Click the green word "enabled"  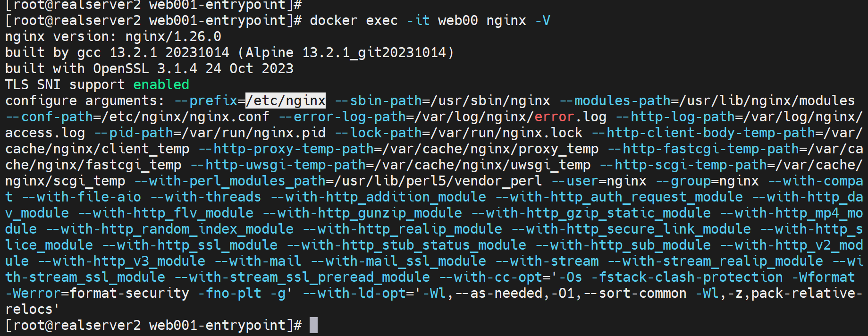[x=161, y=84]
